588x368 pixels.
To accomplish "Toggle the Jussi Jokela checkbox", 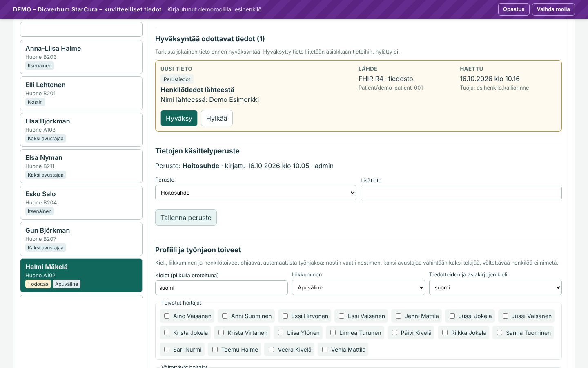I will pyautogui.click(x=452, y=316).
